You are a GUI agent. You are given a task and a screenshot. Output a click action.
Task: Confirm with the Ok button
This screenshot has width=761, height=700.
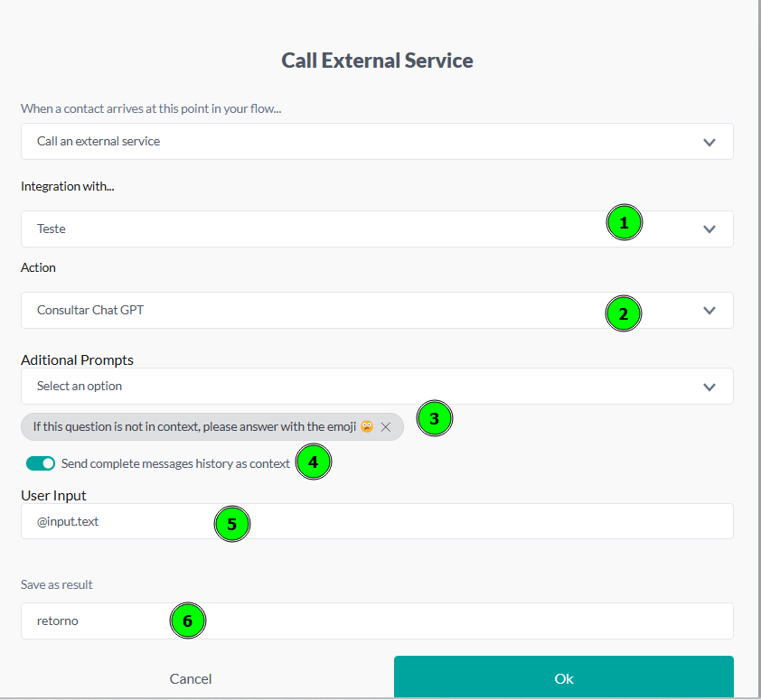pos(563,678)
